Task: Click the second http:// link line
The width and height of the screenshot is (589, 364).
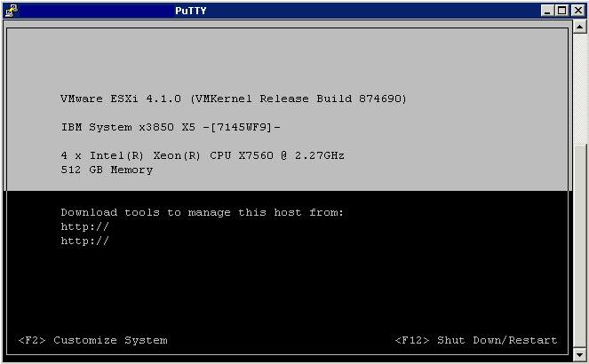Action: (x=85, y=241)
